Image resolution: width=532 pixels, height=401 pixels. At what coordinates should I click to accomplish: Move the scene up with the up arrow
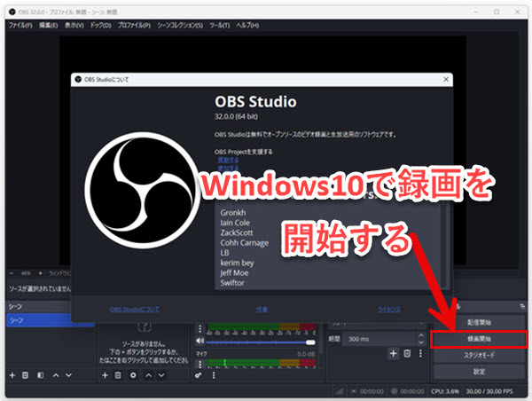56,375
